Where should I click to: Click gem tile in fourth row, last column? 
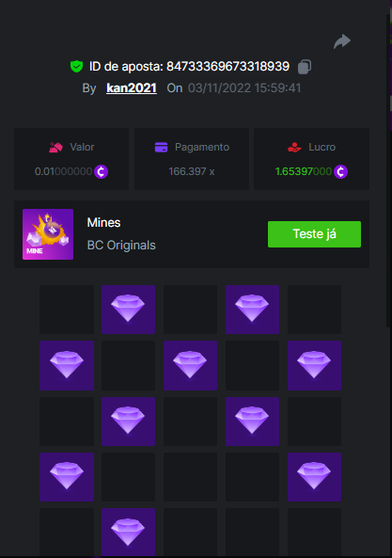(314, 477)
